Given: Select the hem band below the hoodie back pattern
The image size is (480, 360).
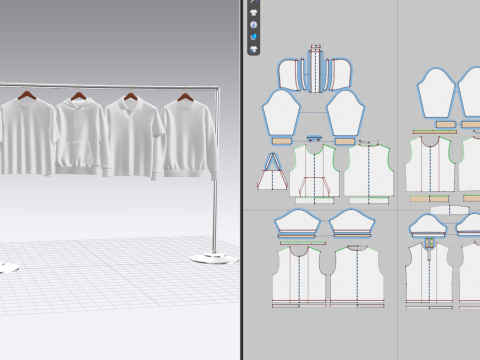Looking at the screenshot, I should [x=369, y=200].
